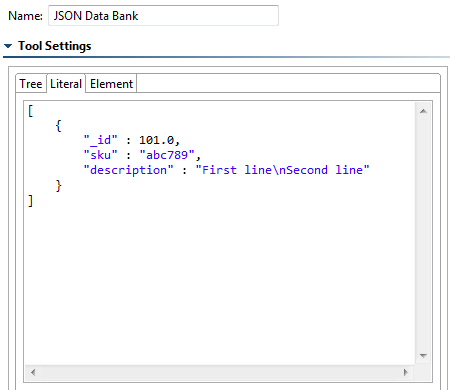The image size is (450, 390).
Task: Click the vertical scrollbar up arrow
Action: (423, 111)
